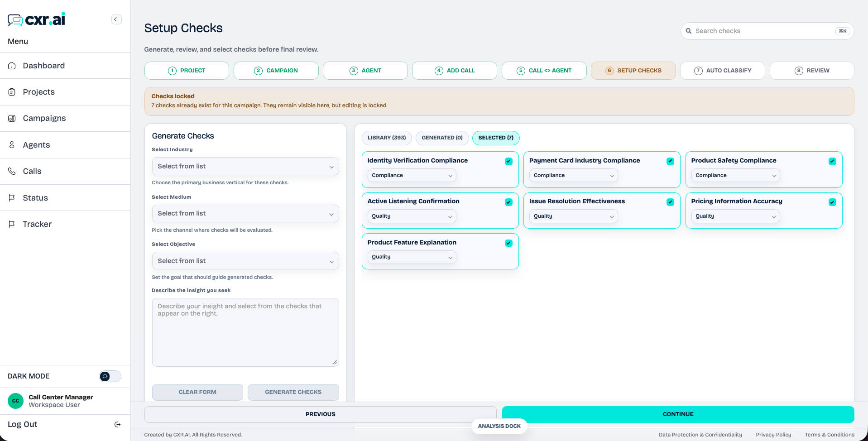
Task: Open Campaigns from the sidebar menu
Action: pyautogui.click(x=65, y=118)
